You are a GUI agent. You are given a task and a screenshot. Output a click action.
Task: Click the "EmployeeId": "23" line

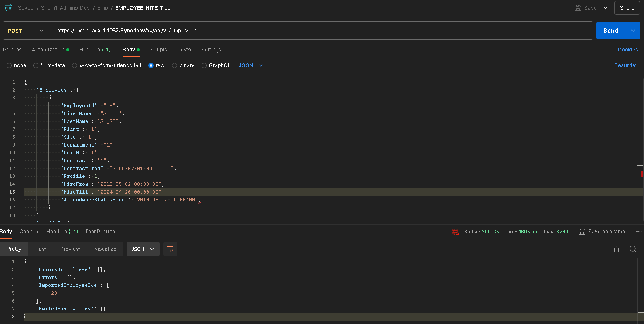(89, 106)
